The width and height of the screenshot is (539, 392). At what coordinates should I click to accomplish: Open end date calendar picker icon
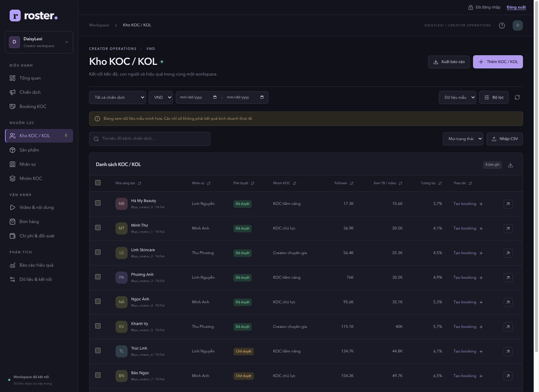262,97
